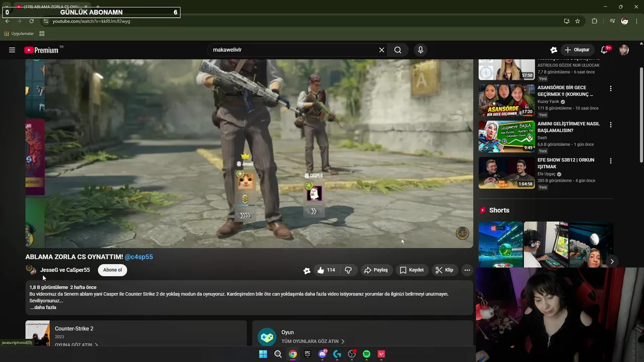Viewport: 644px width, 362px height.
Task: Open taskbar search
Action: (x=278, y=354)
